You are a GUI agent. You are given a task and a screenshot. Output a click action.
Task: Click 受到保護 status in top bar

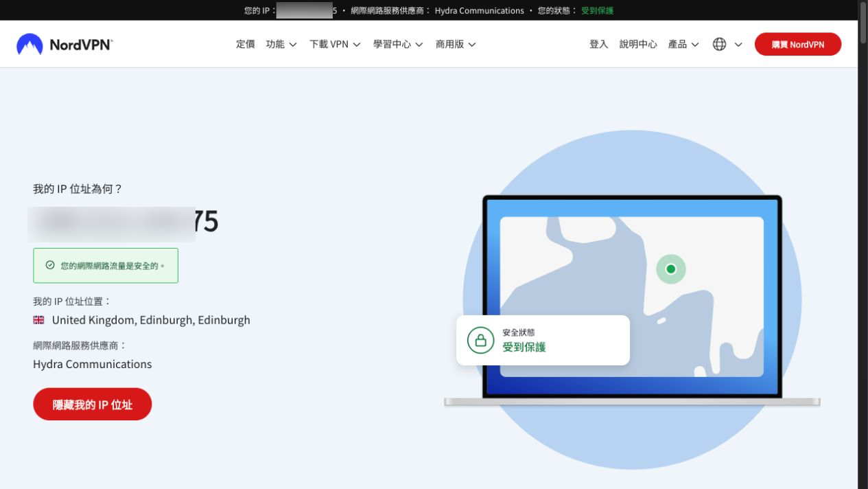tap(597, 10)
